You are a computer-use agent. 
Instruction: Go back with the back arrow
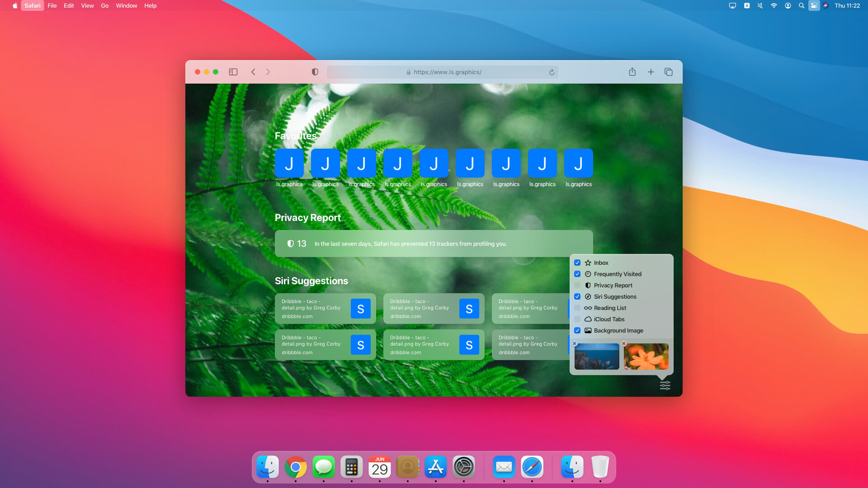point(253,72)
